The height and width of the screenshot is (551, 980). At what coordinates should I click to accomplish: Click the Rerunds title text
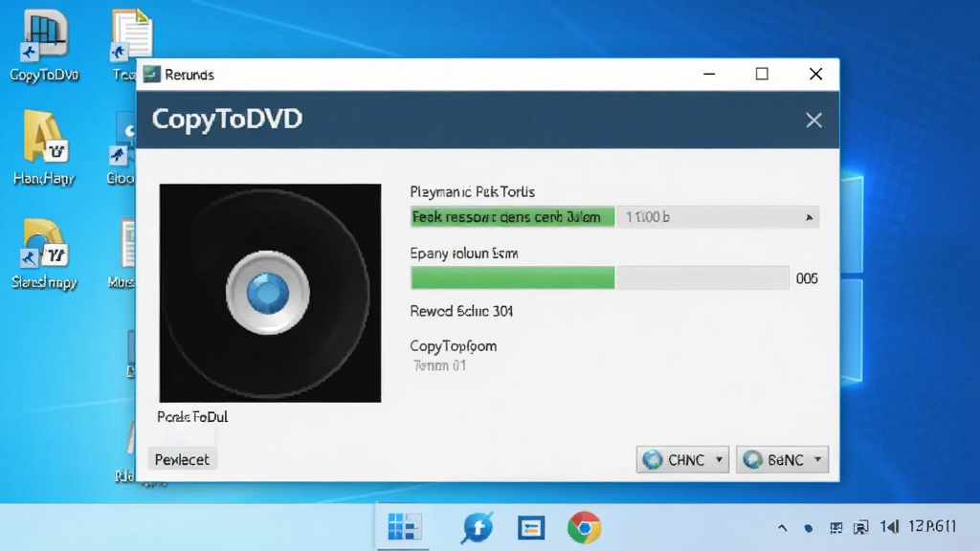pyautogui.click(x=189, y=75)
